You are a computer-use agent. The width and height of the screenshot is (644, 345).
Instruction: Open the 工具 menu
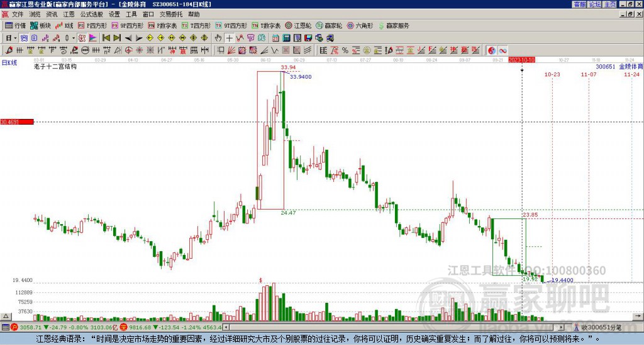[131, 14]
